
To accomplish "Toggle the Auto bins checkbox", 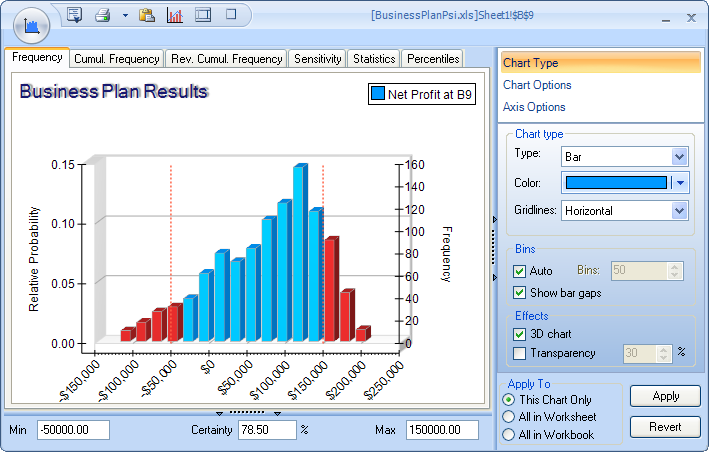I will [519, 271].
